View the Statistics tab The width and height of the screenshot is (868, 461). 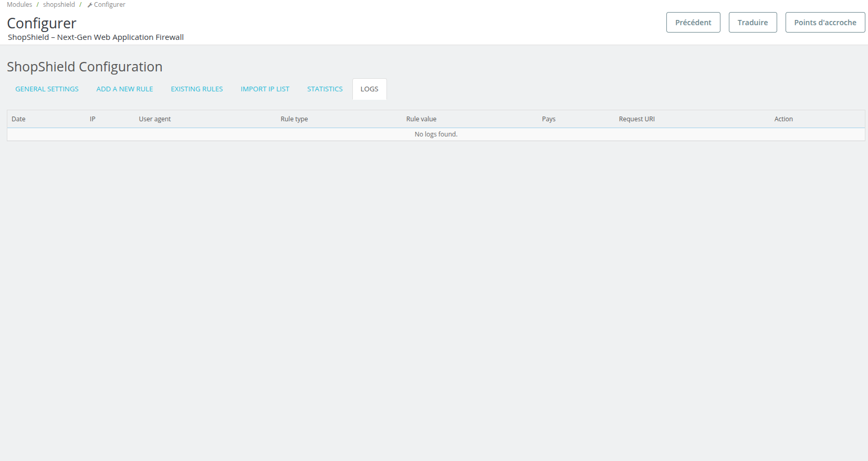point(325,89)
